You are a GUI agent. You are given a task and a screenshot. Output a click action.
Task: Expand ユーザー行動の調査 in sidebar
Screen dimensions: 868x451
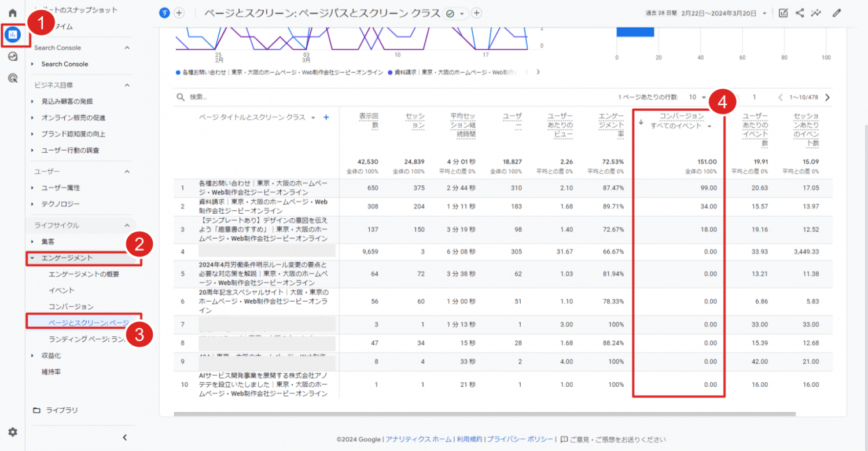[33, 150]
